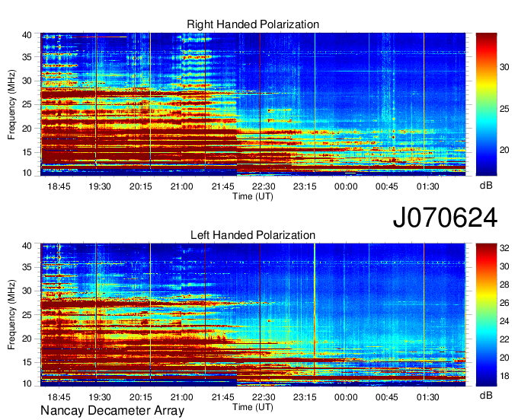The image size is (518, 420).
Task: Click the 'Nancay Decameter Array' caption
Action: coord(112,411)
